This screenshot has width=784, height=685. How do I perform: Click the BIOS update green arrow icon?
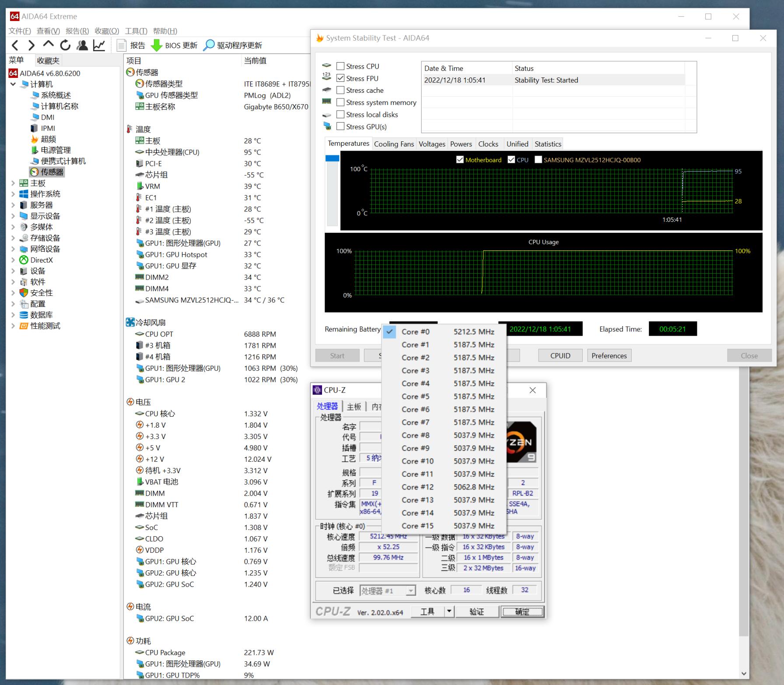156,45
